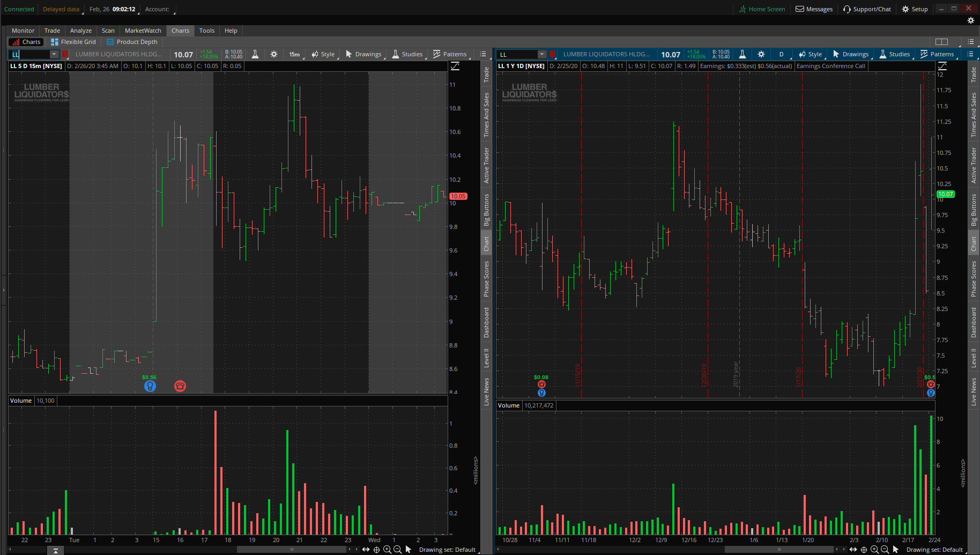980x555 pixels.
Task: Open the right chart's Edit studies flask icon
Action: point(743,54)
